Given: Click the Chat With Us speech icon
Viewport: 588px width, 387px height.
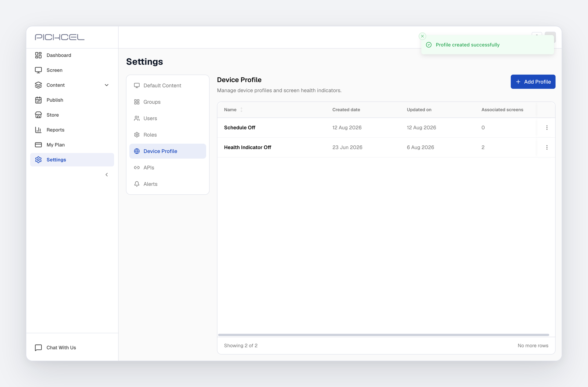Looking at the screenshot, I should coord(38,347).
